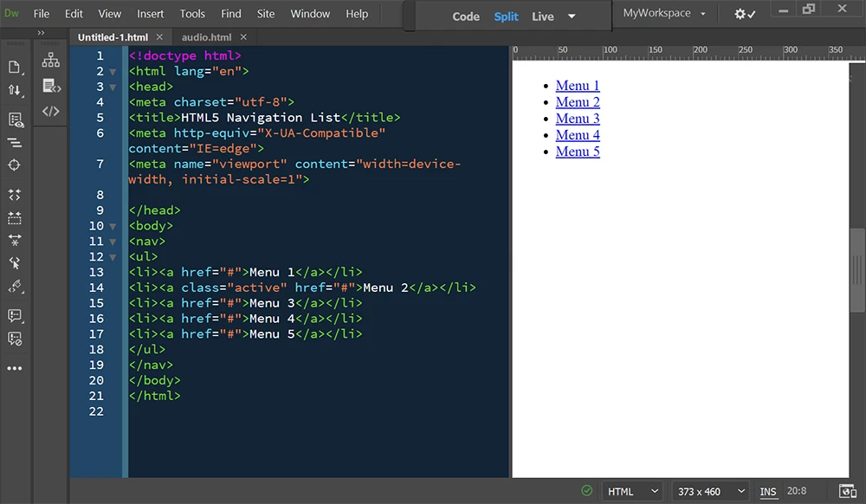This screenshot has height=504, width=866.
Task: Switch to Live view
Action: pos(542,16)
